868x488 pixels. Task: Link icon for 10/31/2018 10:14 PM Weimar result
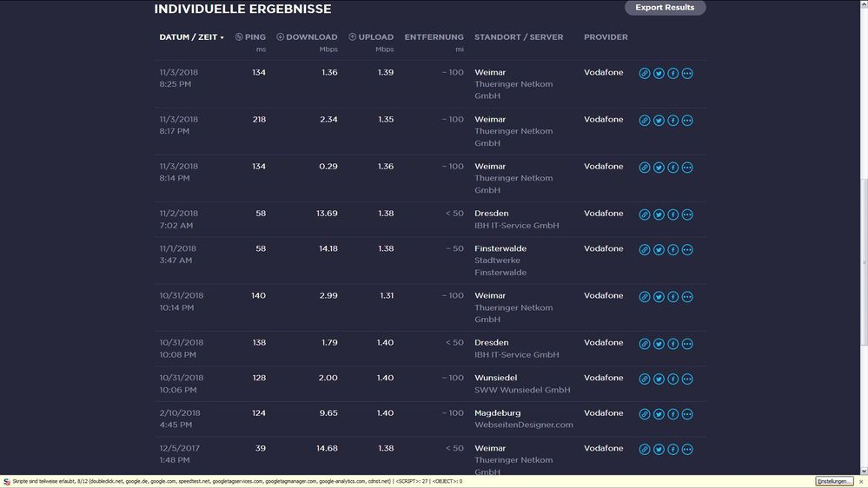point(645,297)
